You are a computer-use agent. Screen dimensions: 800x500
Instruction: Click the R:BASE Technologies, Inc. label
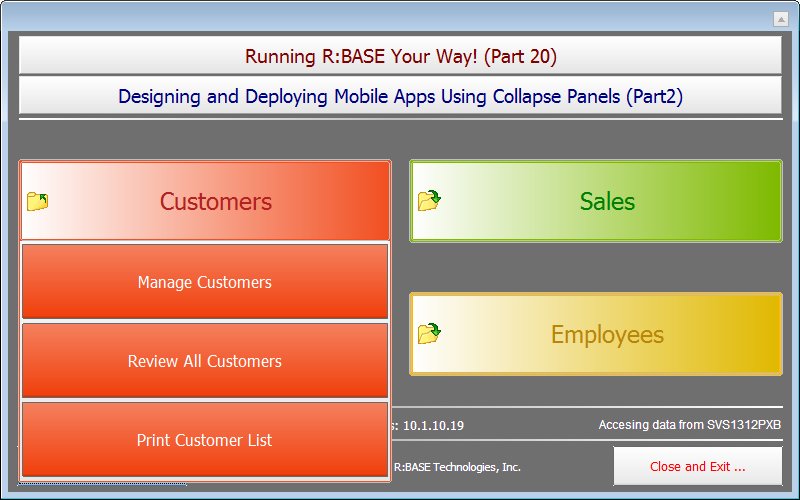(457, 467)
